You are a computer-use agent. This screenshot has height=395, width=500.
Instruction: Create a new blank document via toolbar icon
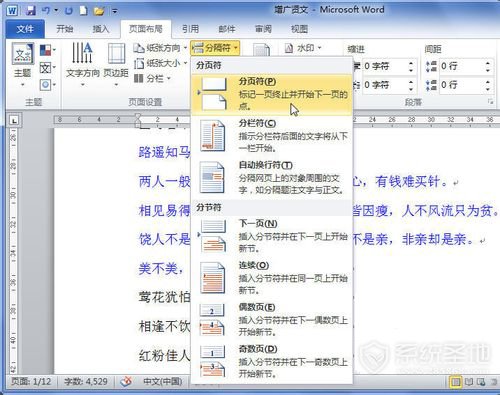[83, 11]
